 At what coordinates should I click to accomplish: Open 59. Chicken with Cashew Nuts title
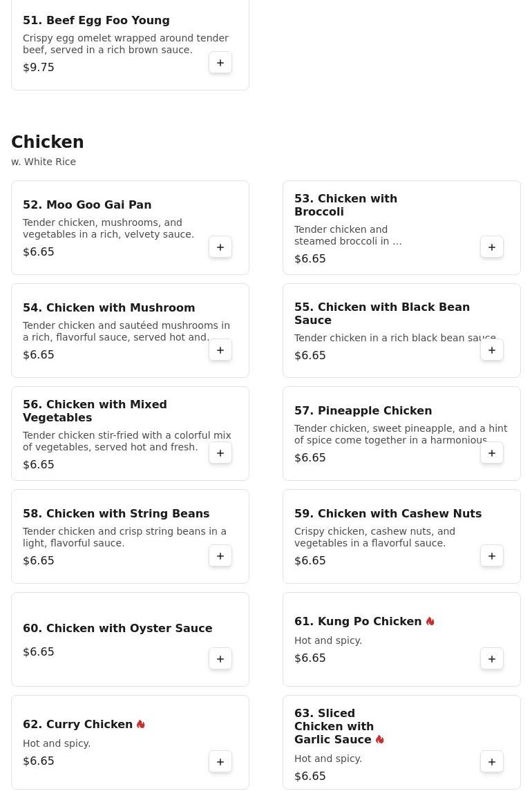388,513
